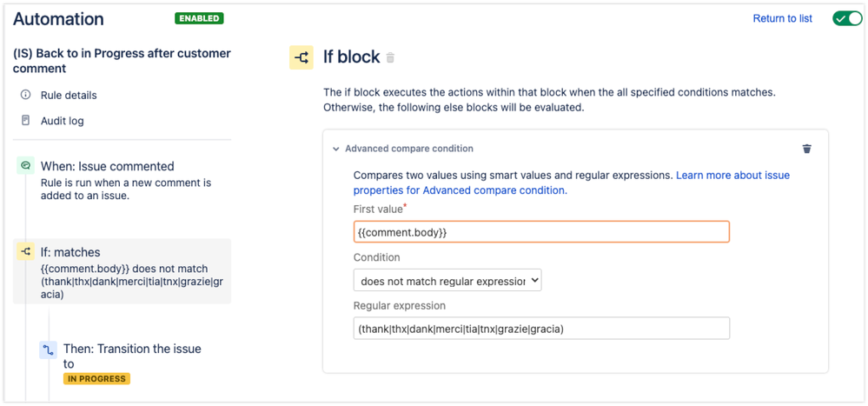Image resolution: width=868 pixels, height=406 pixels.
Task: Select the Issue commented trigger icon
Action: (25, 165)
